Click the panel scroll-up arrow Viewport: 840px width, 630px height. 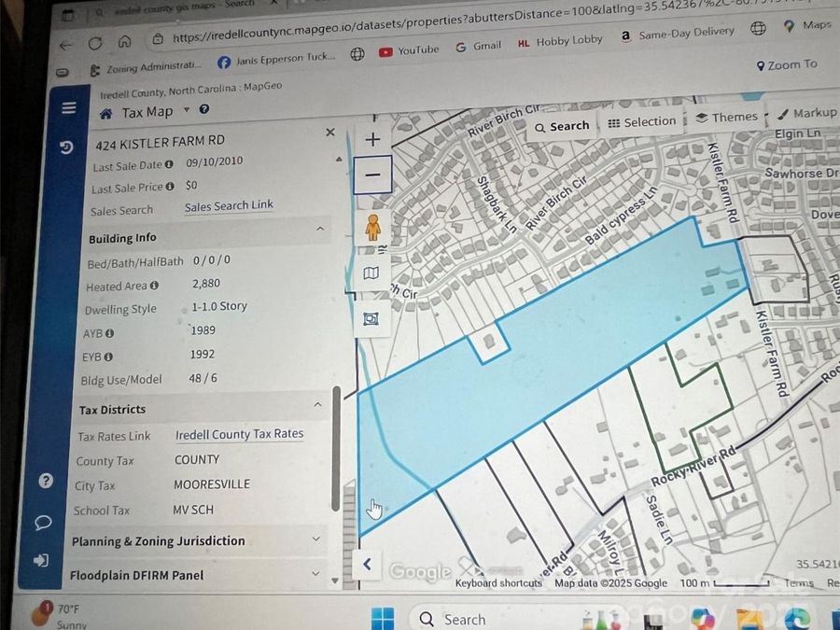coord(339,159)
